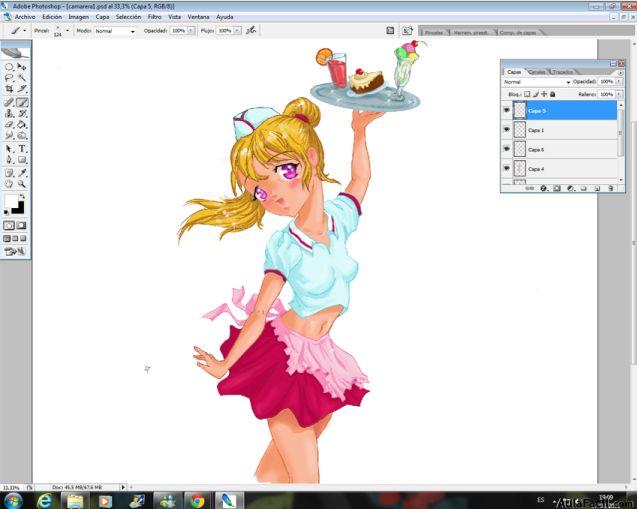Add a layer mask
Image resolution: width=637 pixels, height=509 pixels.
click(x=557, y=188)
